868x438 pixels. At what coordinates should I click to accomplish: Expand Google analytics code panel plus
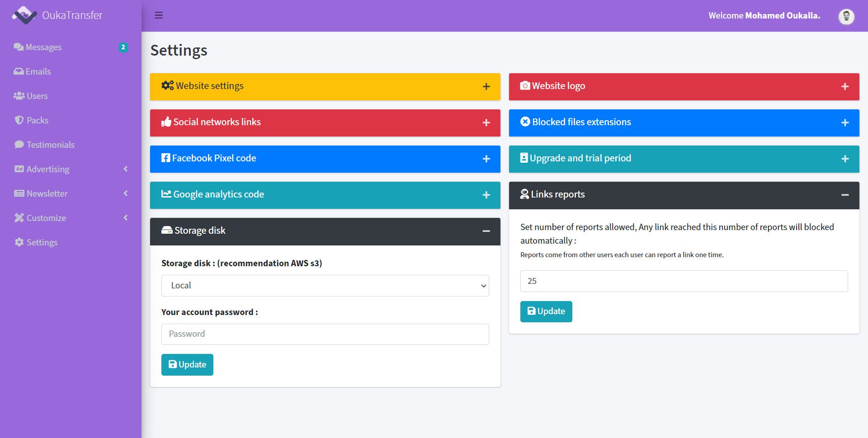pyautogui.click(x=486, y=195)
